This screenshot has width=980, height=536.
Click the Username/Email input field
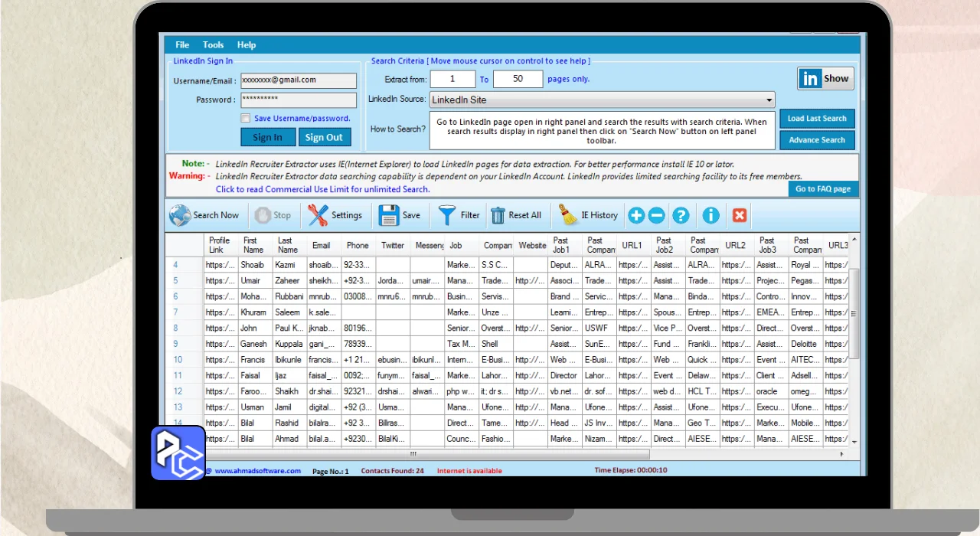click(298, 80)
